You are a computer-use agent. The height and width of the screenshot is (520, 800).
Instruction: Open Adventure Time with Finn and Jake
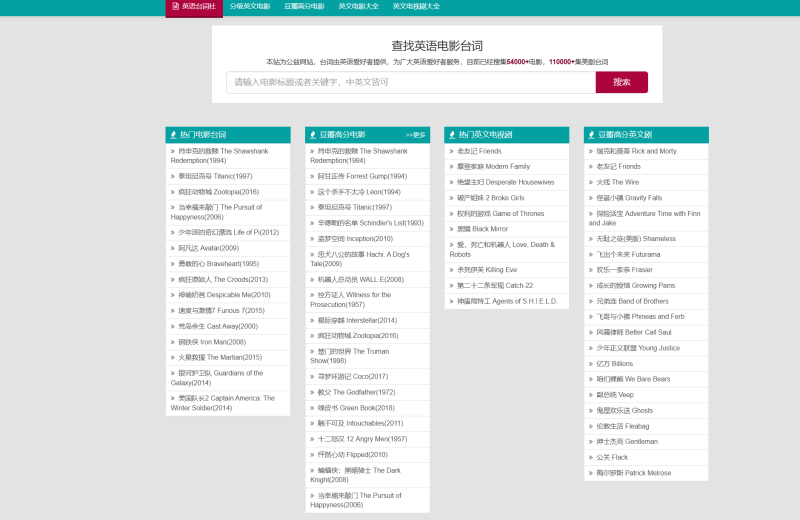pos(645,219)
